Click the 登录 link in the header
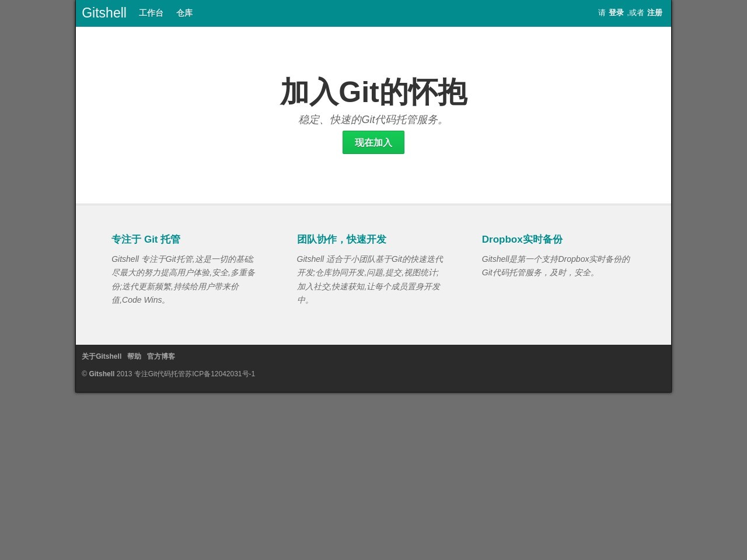This screenshot has width=747, height=560. (616, 12)
